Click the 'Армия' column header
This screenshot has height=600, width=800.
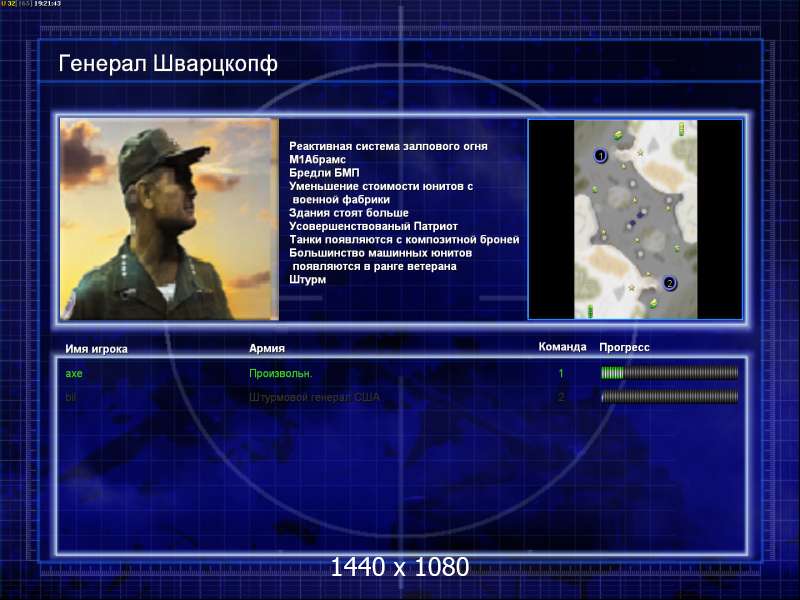pos(267,348)
